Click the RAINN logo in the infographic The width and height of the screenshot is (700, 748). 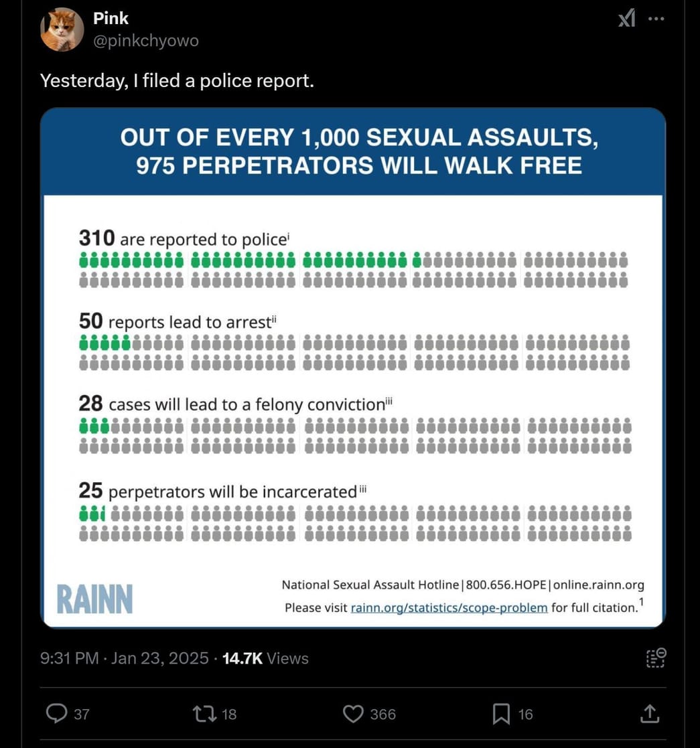(x=94, y=599)
